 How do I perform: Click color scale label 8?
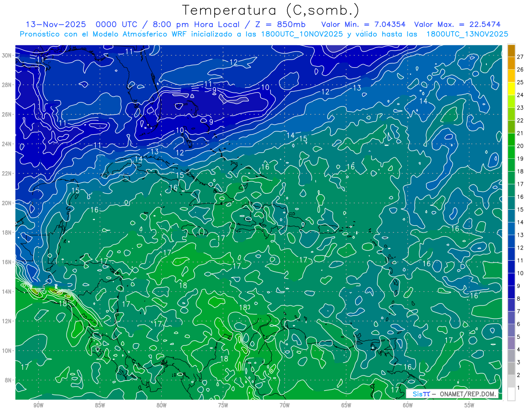519,299
